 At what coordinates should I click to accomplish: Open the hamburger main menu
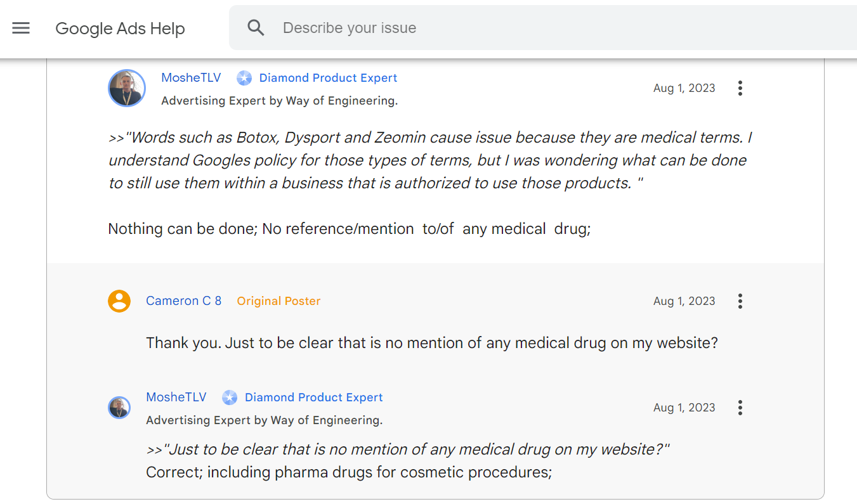tap(21, 28)
